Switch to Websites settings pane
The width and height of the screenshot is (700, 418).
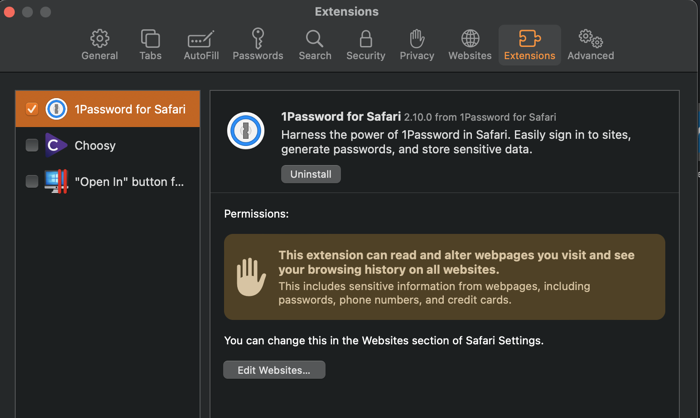point(470,45)
